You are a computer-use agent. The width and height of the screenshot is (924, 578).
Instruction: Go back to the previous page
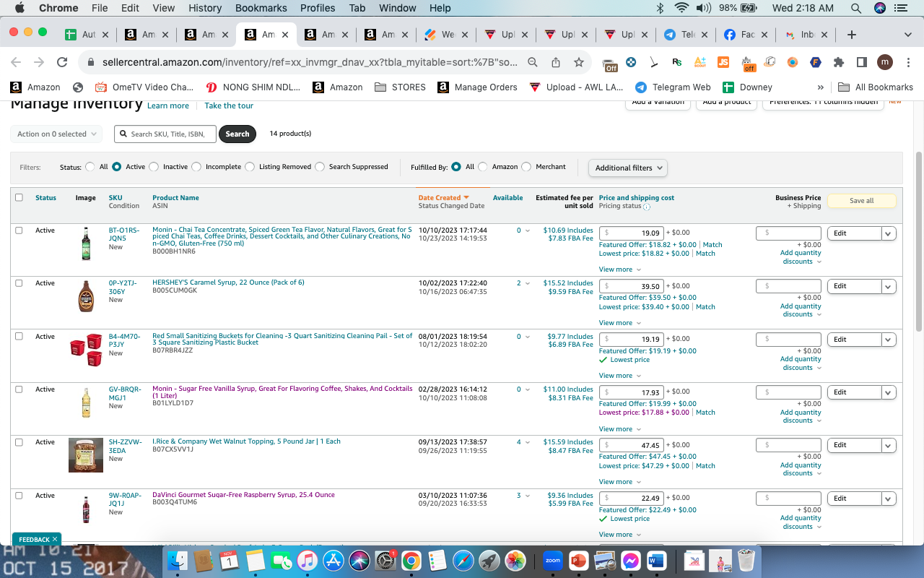(16, 62)
